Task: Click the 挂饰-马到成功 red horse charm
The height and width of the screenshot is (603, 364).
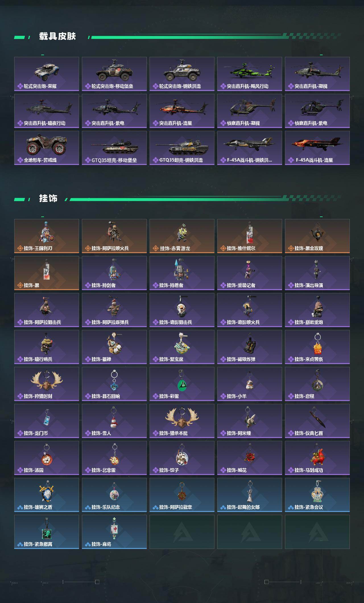Action: click(317, 458)
